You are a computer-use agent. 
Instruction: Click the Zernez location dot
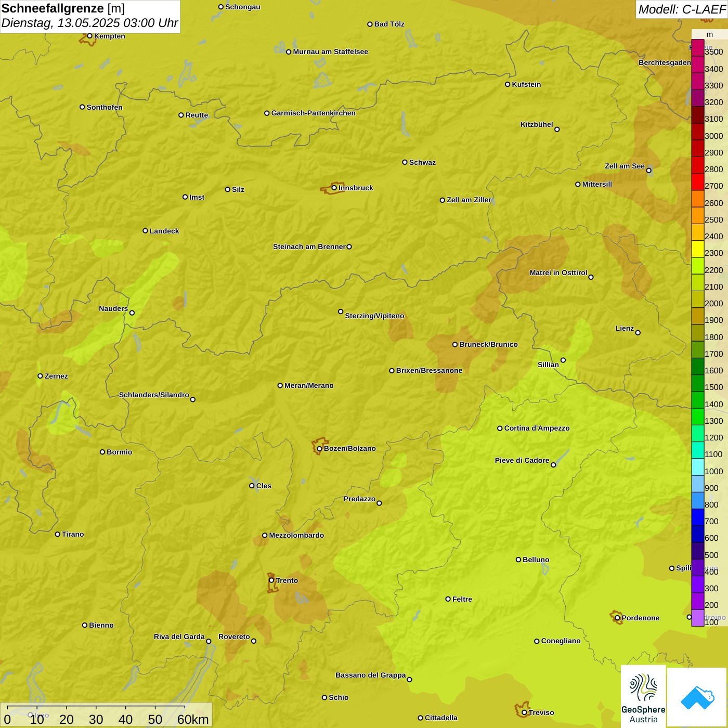[40, 376]
